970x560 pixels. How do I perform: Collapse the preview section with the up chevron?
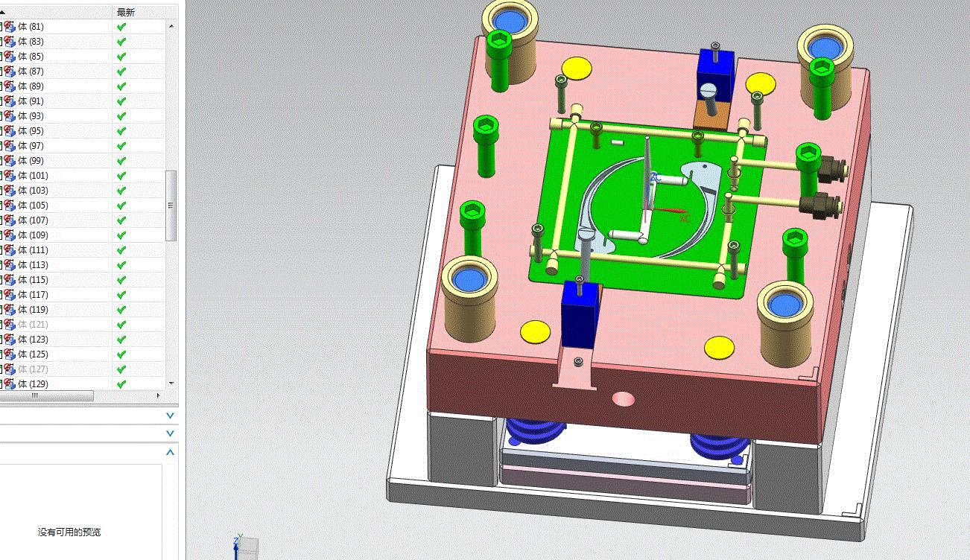[171, 452]
